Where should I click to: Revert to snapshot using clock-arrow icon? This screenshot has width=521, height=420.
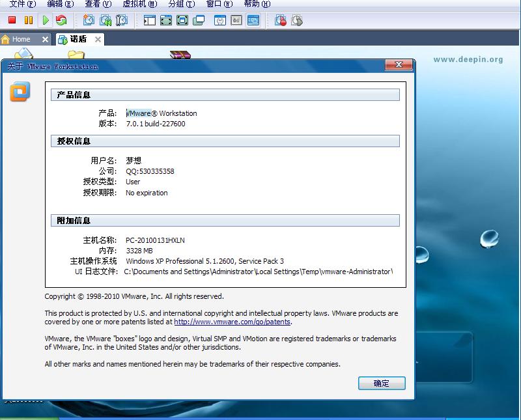(x=106, y=20)
